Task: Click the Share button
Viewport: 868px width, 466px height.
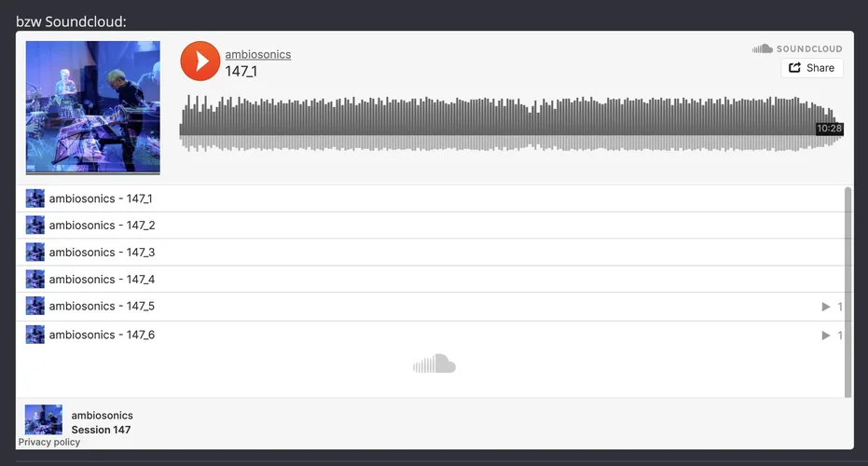Action: [x=811, y=68]
